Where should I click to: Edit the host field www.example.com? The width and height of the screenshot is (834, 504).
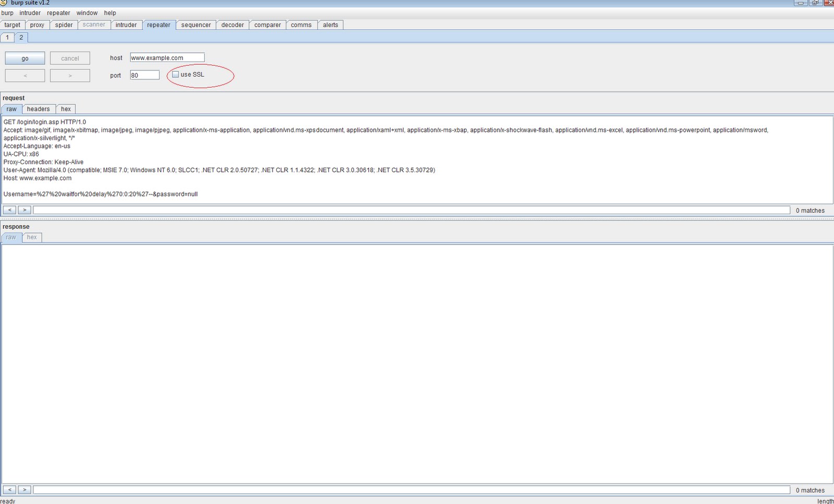pyautogui.click(x=167, y=58)
